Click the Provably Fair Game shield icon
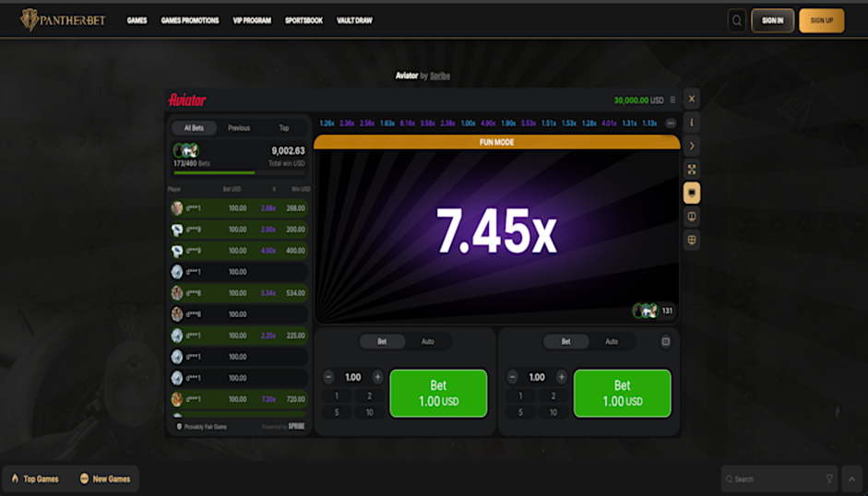 [179, 427]
